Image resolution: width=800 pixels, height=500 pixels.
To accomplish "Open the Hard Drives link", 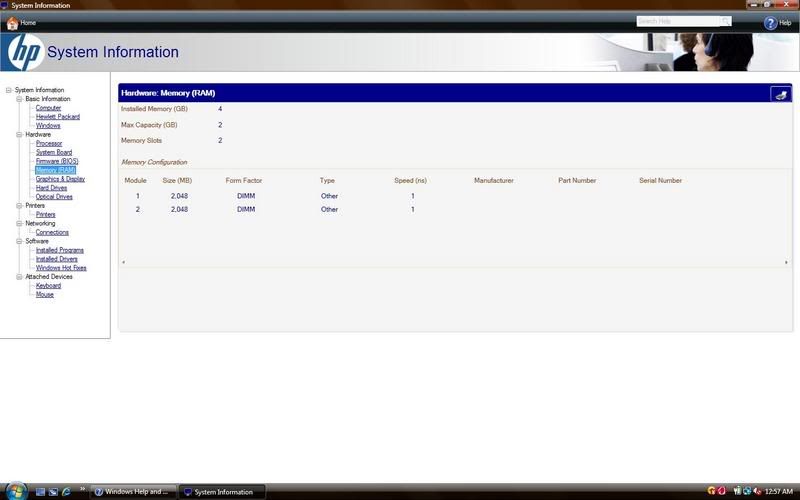I will tap(52, 188).
